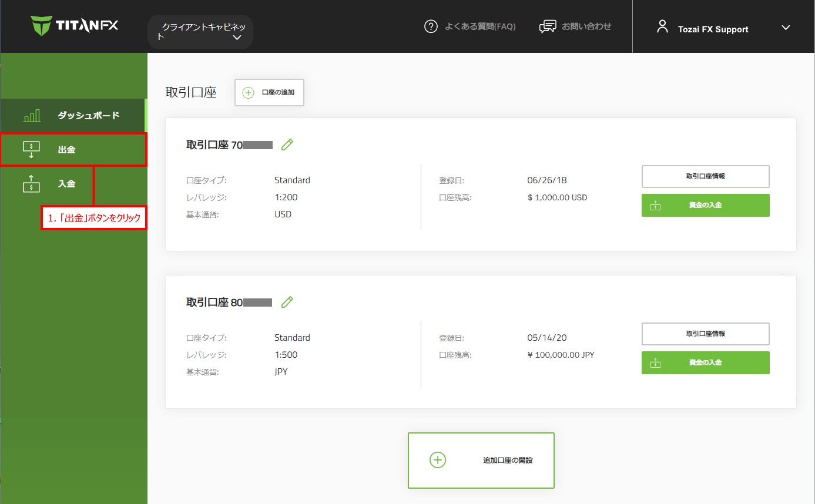Image resolution: width=815 pixels, height=504 pixels.
Task: Select the 取引口座 page heading area
Action: [191, 92]
